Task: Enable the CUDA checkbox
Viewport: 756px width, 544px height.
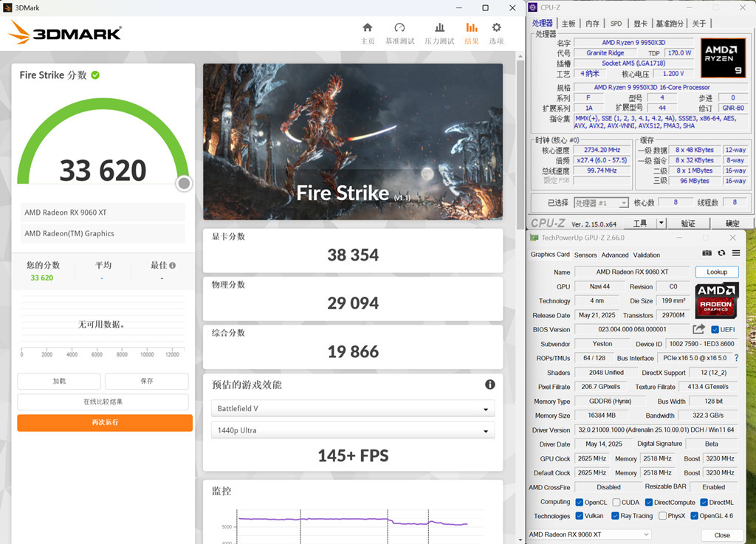Action: pos(616,502)
